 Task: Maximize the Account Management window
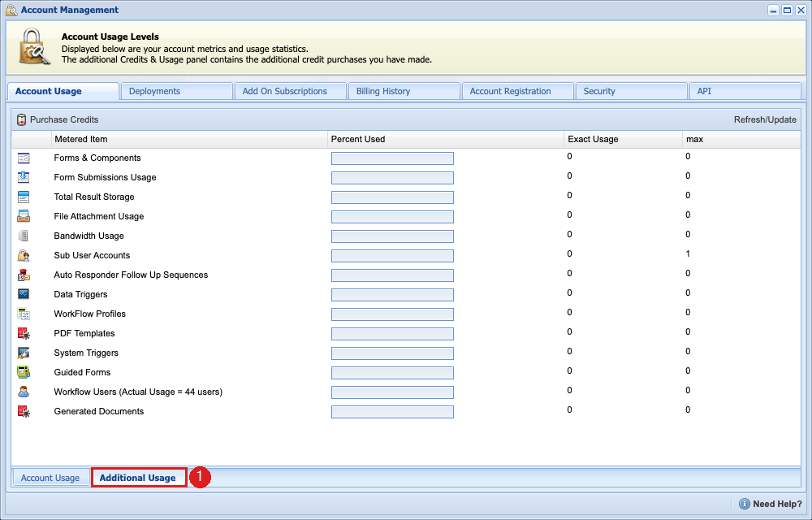(x=787, y=11)
